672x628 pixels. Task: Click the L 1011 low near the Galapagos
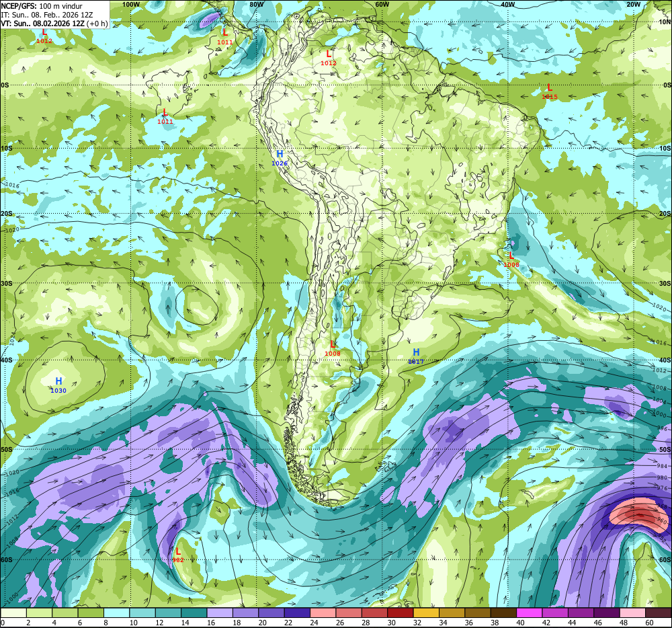click(x=165, y=116)
